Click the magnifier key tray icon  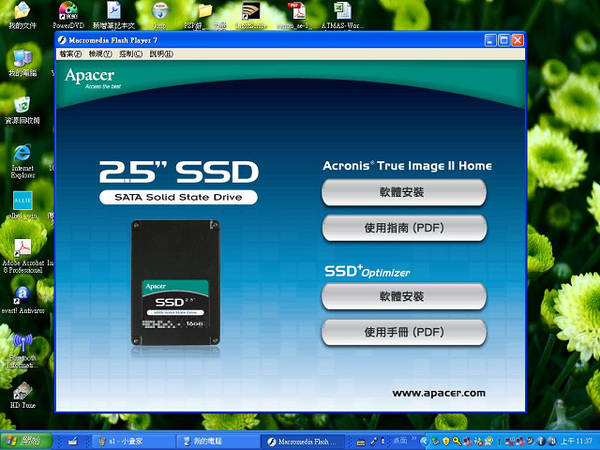(457, 441)
